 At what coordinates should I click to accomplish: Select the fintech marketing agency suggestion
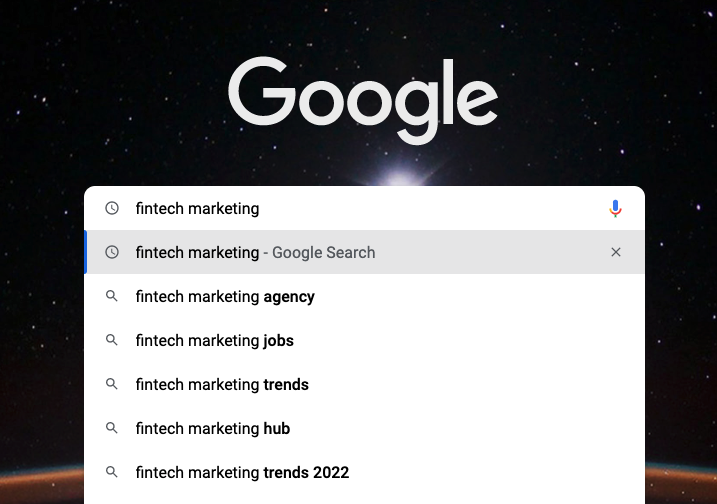(364, 296)
